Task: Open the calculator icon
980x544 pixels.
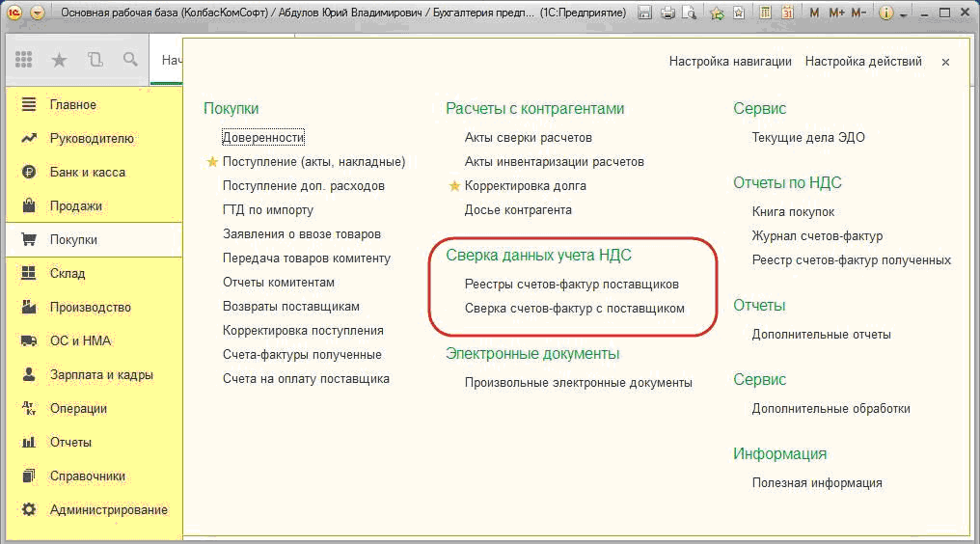Action: coord(765,14)
